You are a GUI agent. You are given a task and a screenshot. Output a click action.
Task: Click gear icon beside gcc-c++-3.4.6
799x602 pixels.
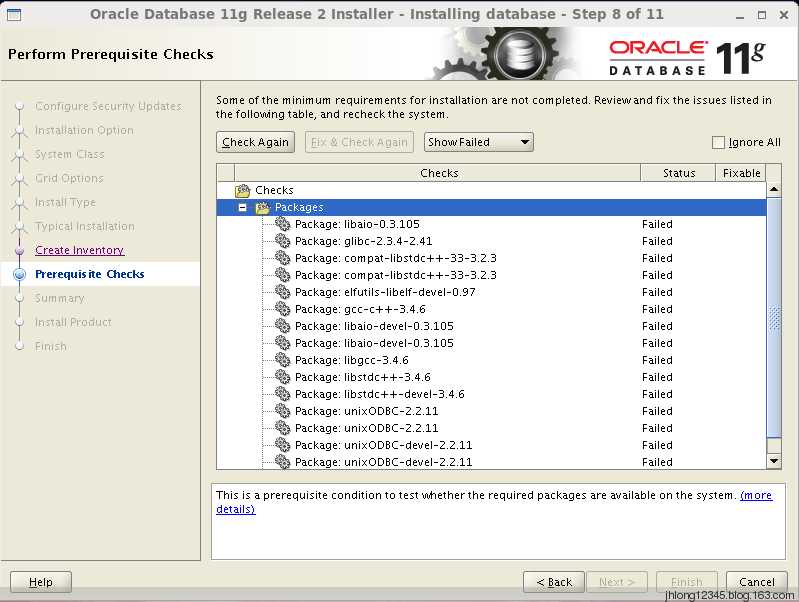tap(282, 309)
